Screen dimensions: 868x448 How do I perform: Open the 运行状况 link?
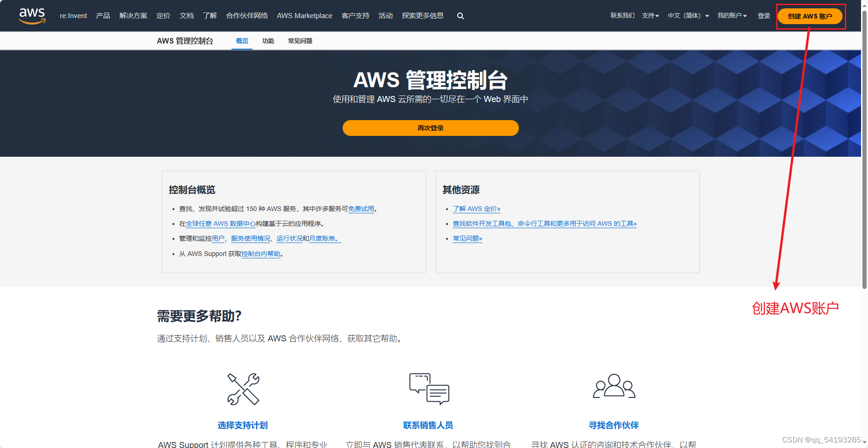point(289,238)
